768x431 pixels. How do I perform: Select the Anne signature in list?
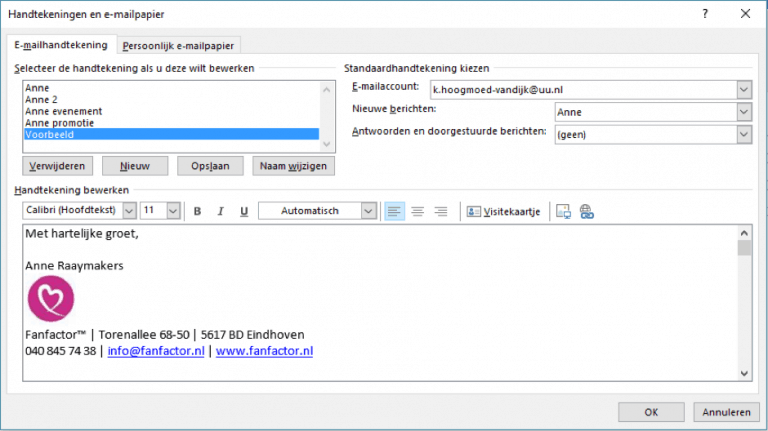point(171,88)
